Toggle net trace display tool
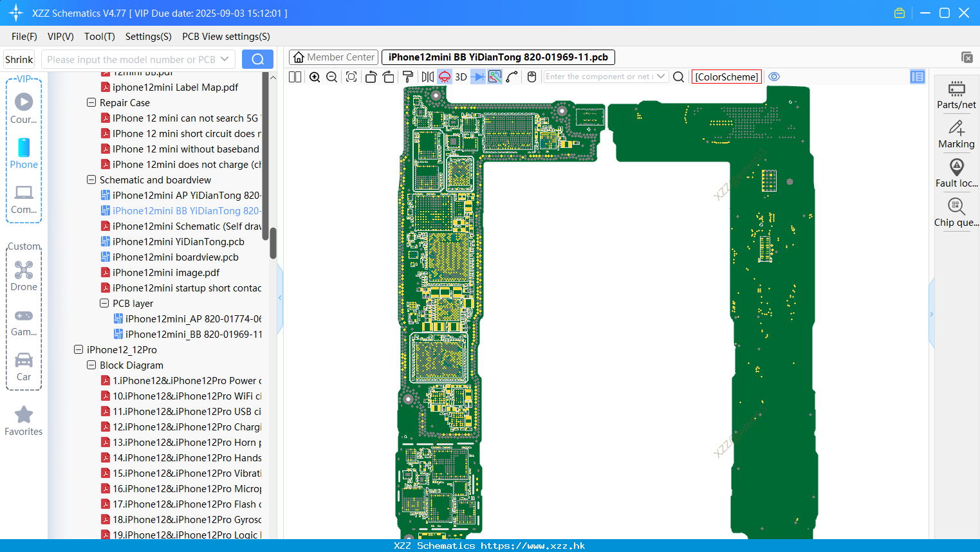The width and height of the screenshot is (980, 552). [495, 77]
